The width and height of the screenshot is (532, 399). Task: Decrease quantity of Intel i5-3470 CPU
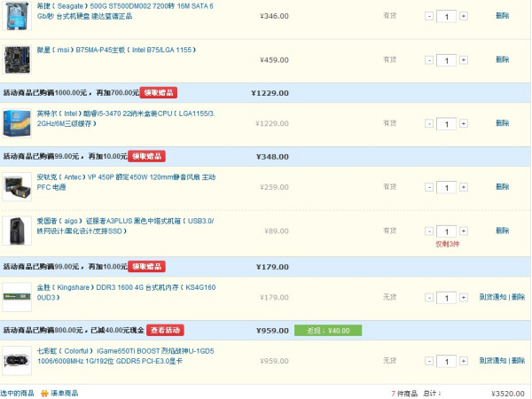429,123
